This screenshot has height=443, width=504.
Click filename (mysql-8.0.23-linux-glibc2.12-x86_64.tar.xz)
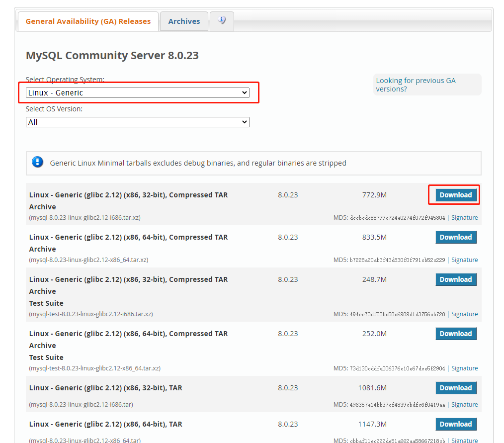point(88,260)
